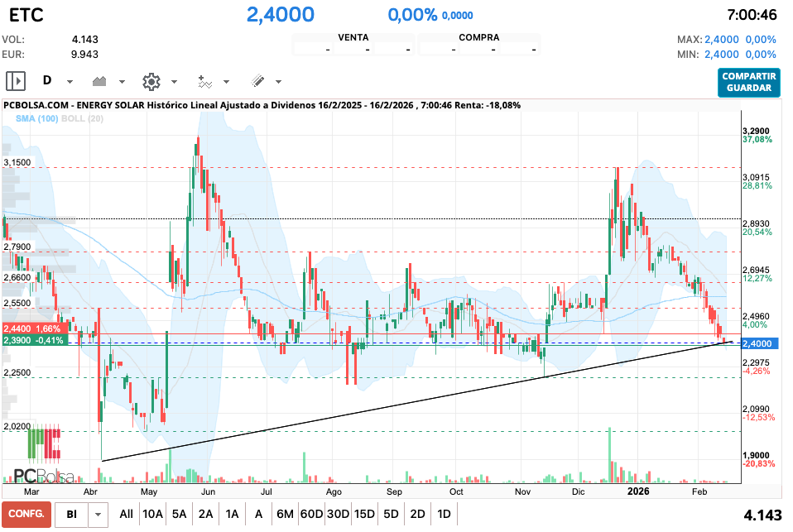
Task: Click the MAX 2,4000 value
Action: pos(722,40)
